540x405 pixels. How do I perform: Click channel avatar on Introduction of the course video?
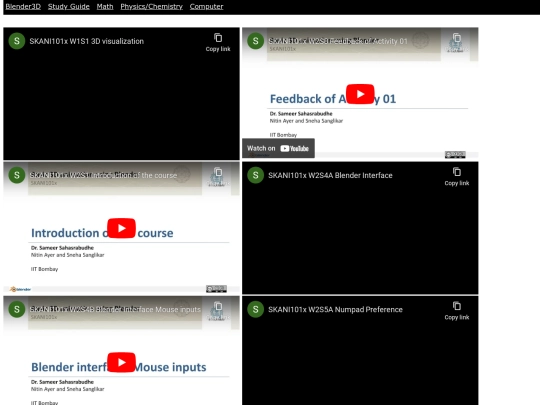(17, 175)
